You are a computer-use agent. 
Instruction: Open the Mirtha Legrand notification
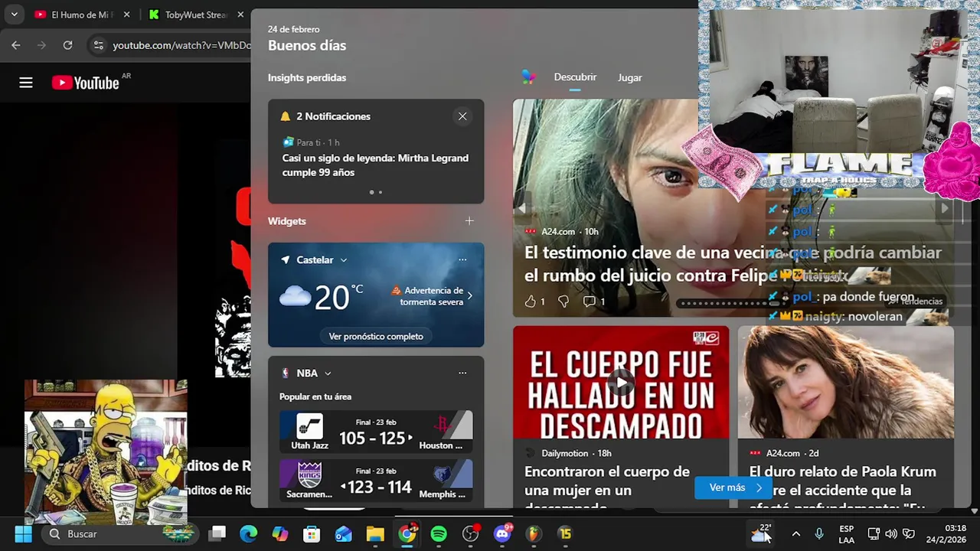point(375,165)
